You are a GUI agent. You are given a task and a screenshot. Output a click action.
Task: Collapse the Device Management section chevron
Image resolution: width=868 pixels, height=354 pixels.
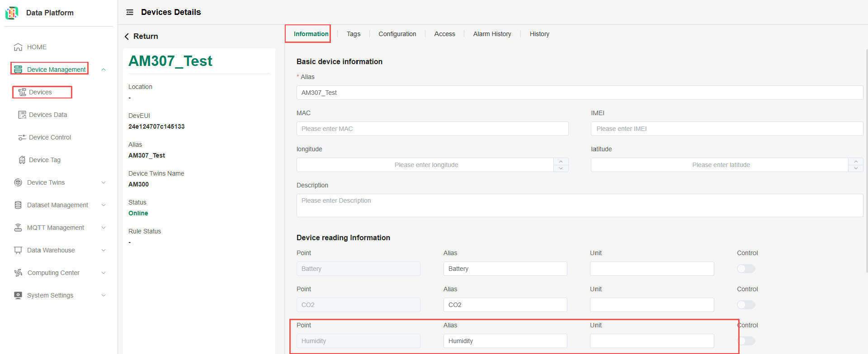point(104,70)
